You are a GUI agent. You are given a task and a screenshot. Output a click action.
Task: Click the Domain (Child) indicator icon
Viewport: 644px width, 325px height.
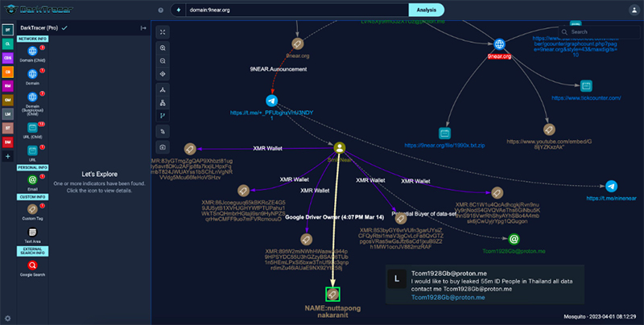point(32,51)
